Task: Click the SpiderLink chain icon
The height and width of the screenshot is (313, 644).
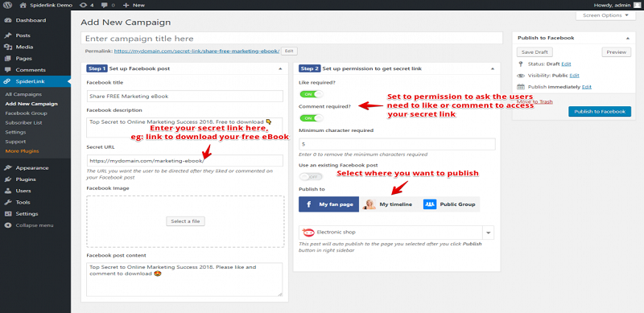Action: 8,81
